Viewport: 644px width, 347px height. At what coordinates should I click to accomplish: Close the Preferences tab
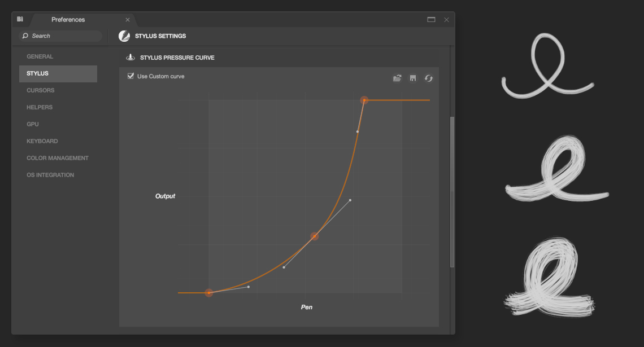(128, 20)
